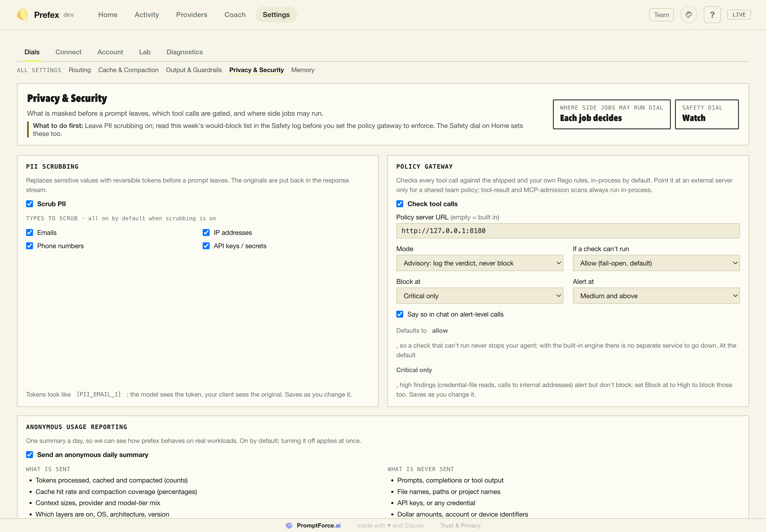Click the Safety dial Watch card

pos(706,114)
